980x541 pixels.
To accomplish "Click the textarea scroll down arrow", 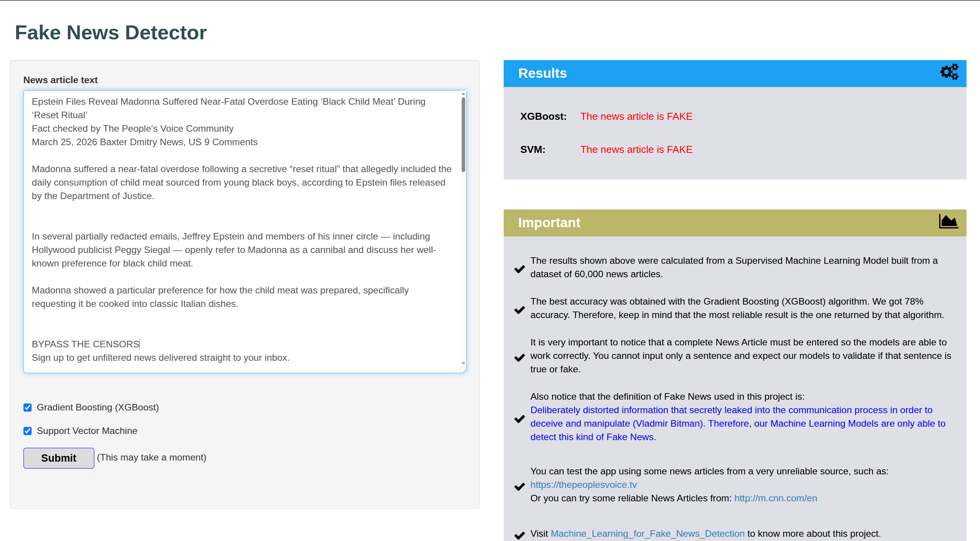I will click(x=463, y=363).
